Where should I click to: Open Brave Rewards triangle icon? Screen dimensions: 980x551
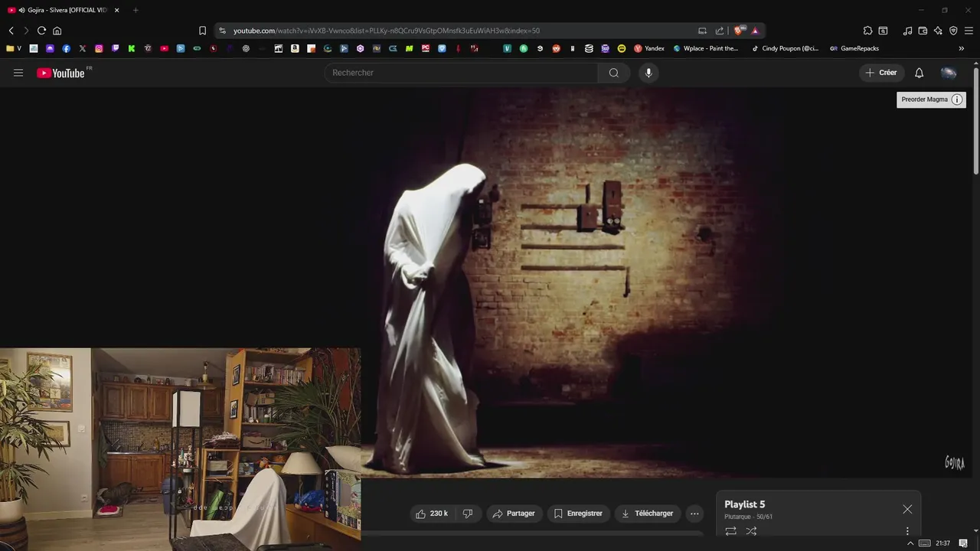755,31
